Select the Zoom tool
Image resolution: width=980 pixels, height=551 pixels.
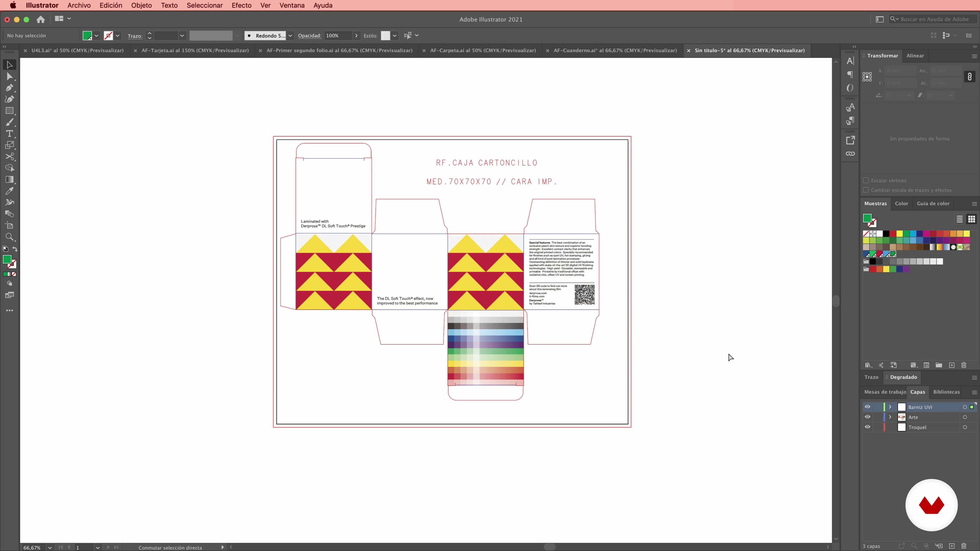pyautogui.click(x=9, y=237)
